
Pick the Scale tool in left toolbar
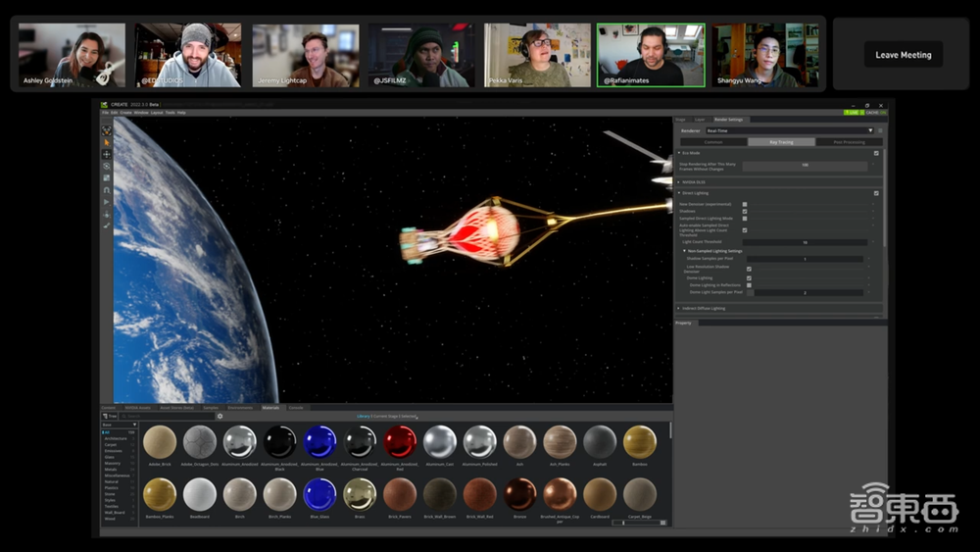tap(107, 177)
